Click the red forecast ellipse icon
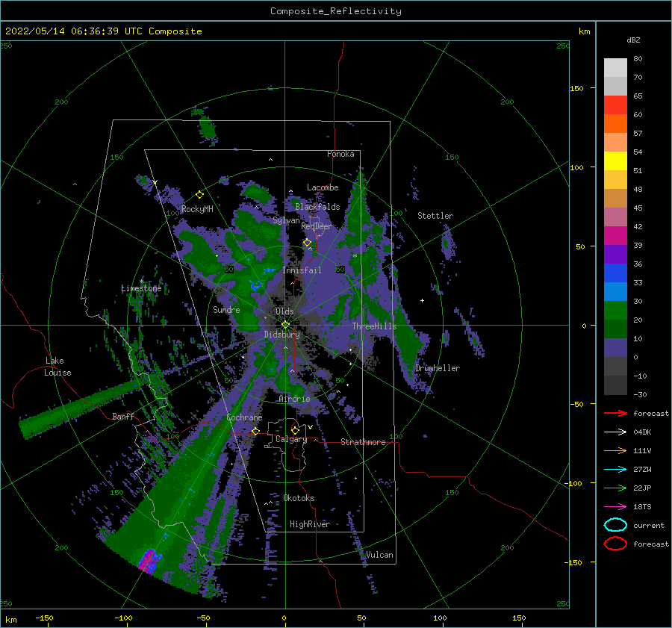This screenshot has height=628, width=672. [615, 544]
